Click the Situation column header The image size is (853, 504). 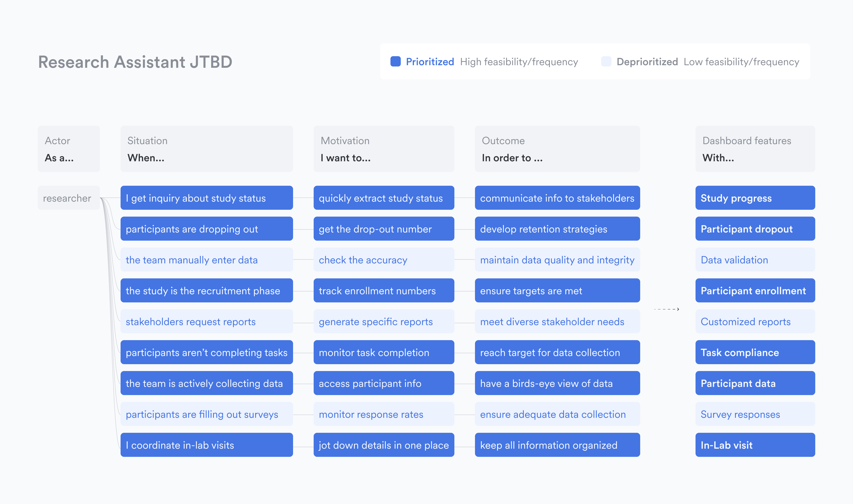pyautogui.click(x=207, y=149)
